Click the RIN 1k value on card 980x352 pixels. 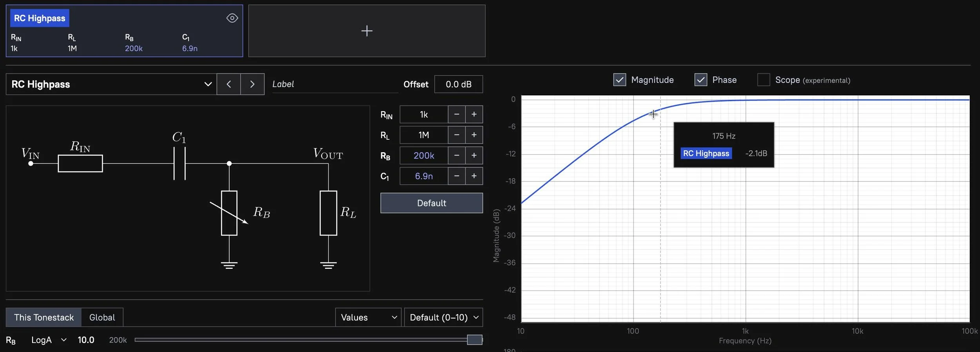click(x=14, y=48)
